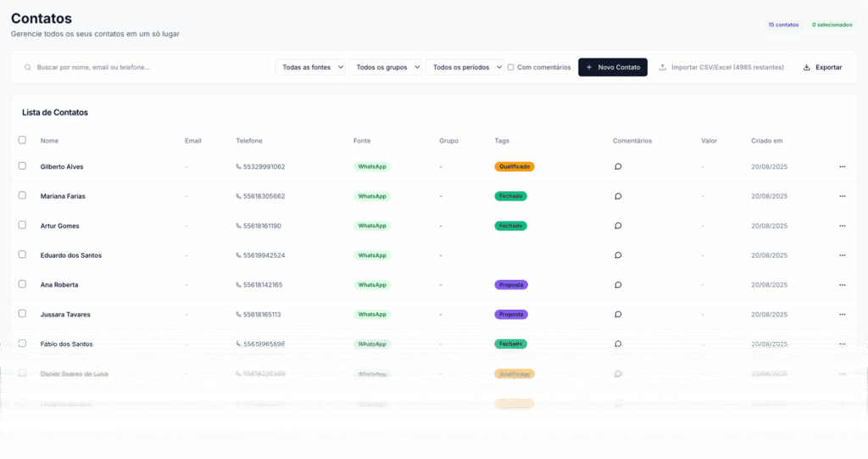Open comments icon for Gilberto Alves

(x=618, y=167)
